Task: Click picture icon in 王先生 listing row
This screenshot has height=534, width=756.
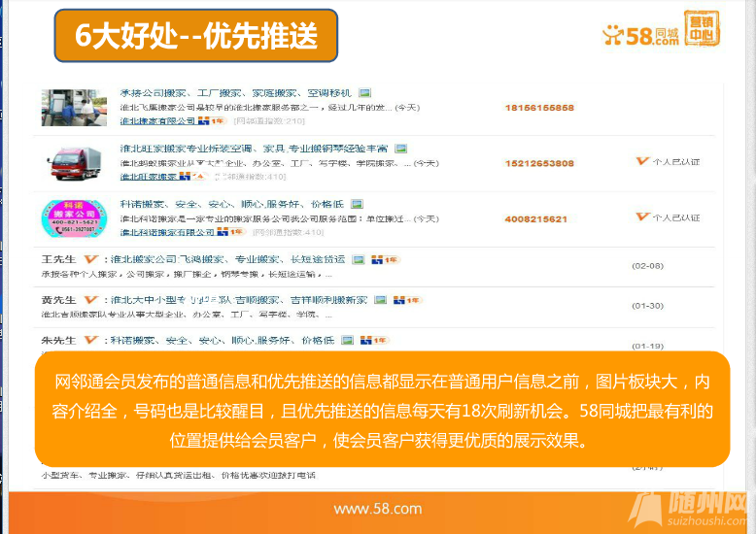Action: coord(359,260)
